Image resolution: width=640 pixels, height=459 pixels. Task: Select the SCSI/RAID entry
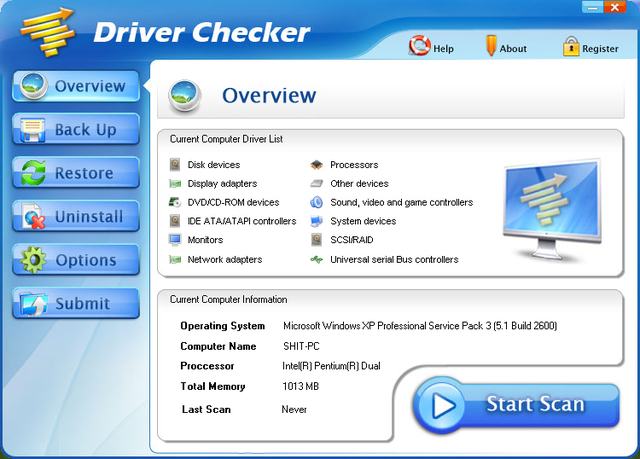[352, 240]
